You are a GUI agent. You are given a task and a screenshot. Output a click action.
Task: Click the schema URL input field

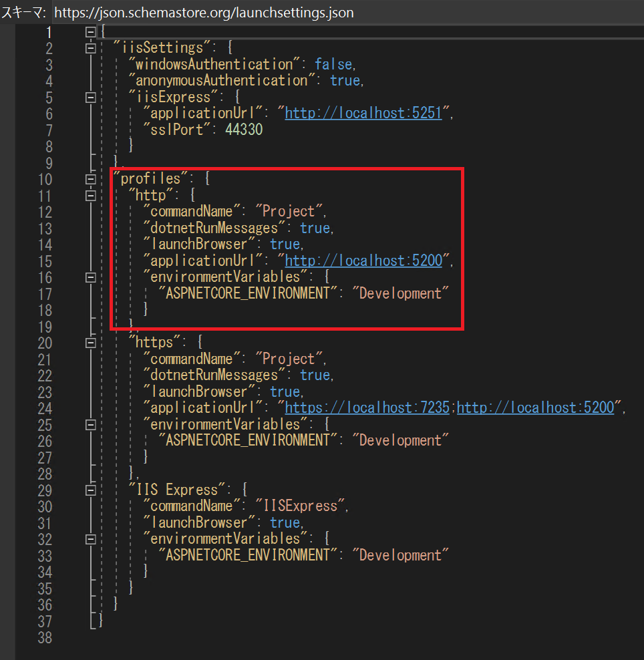[347, 13]
